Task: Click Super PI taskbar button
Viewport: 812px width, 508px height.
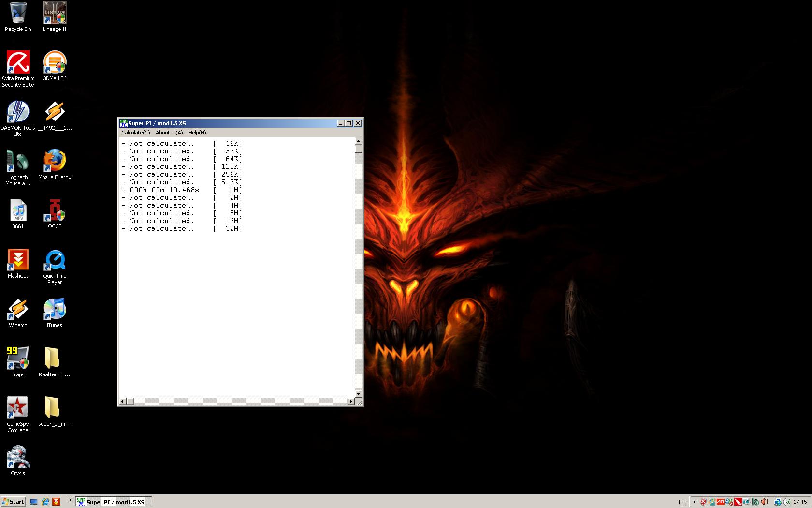Action: click(x=114, y=502)
